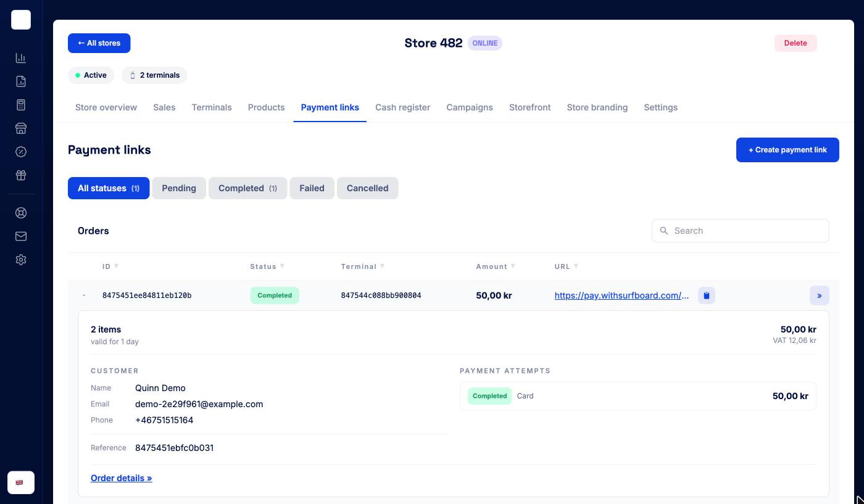Switch to the Products tab

point(266,107)
